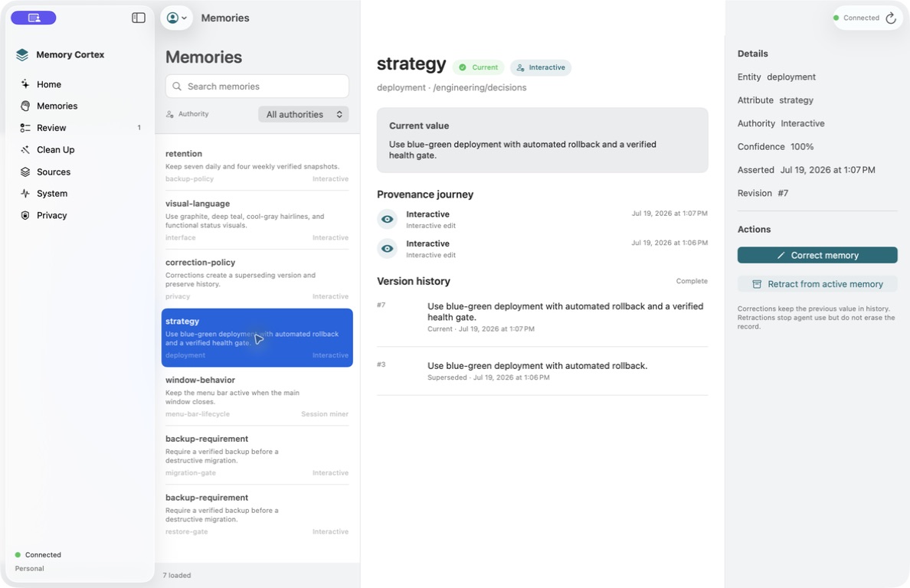Click the System pulse icon
Image resolution: width=910 pixels, height=588 pixels.
tap(25, 193)
